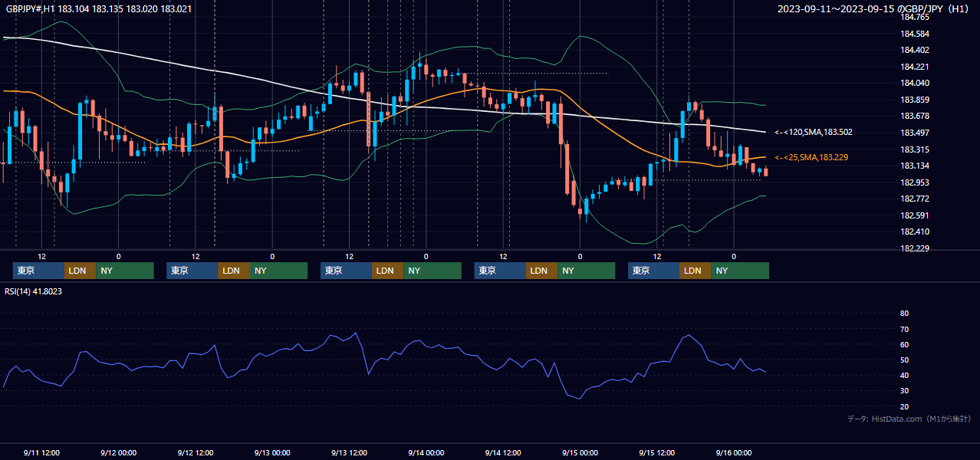Image resolution: width=980 pixels, height=460 pixels.
Task: Click RSI scale value 70
Action: tap(904, 329)
